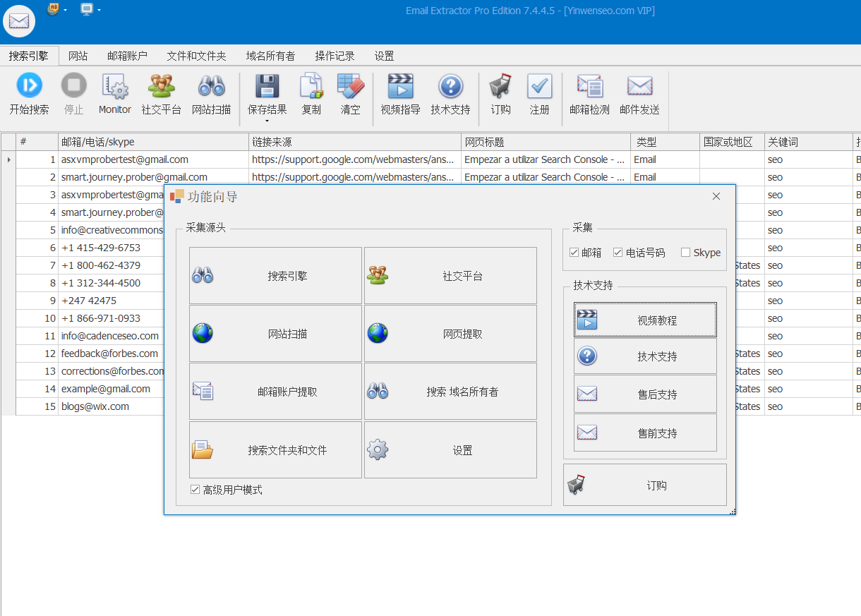Click 搜索文件夹和文件 folder search option
The image size is (861, 616).
tap(275, 449)
